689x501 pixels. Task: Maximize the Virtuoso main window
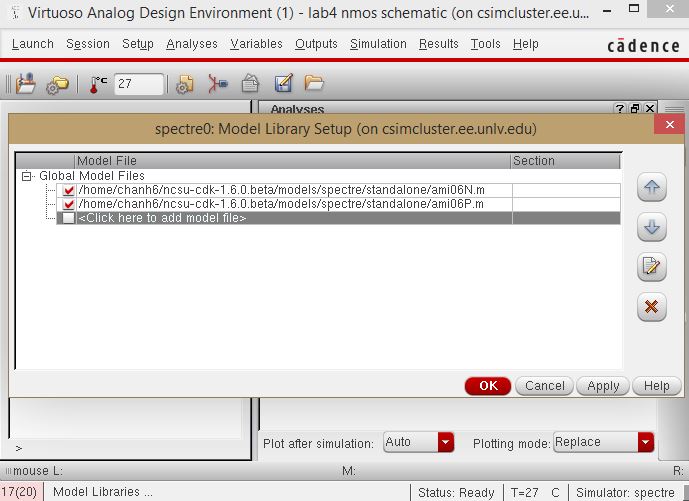pyautogui.click(x=634, y=8)
